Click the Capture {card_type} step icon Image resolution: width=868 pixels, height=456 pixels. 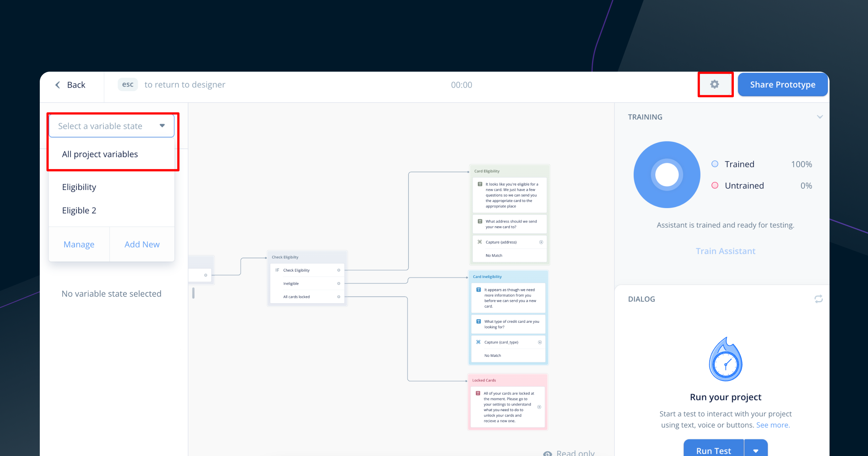pos(478,342)
